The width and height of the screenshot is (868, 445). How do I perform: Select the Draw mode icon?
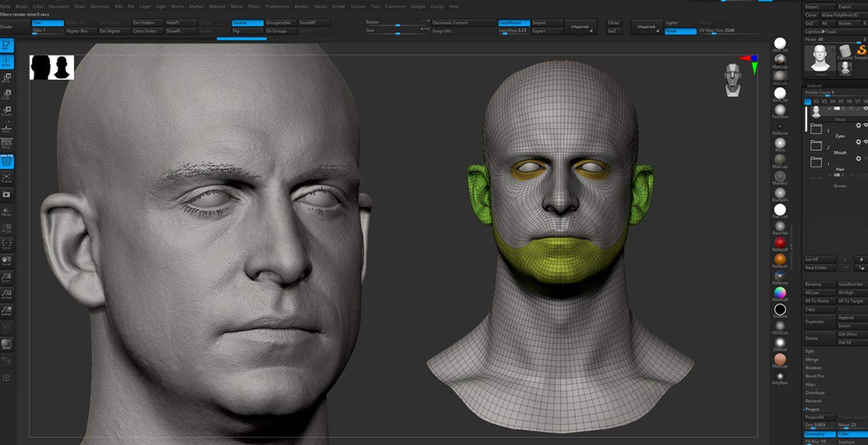coord(6,62)
